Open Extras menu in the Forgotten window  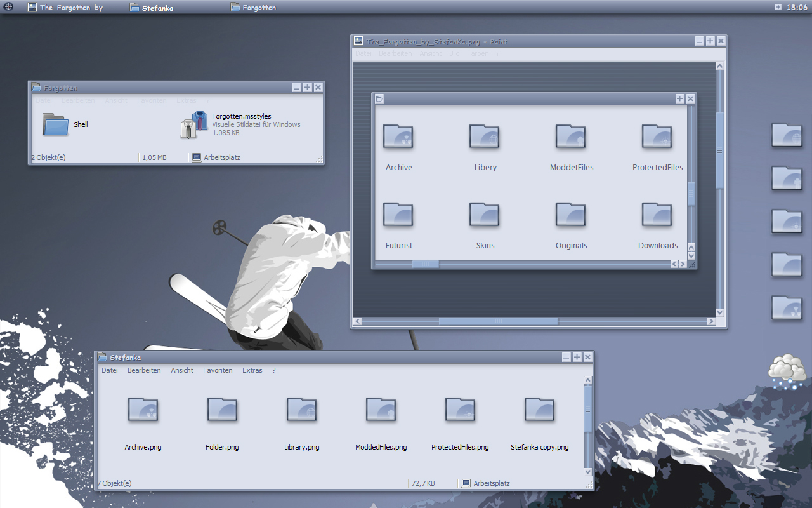coord(187,100)
